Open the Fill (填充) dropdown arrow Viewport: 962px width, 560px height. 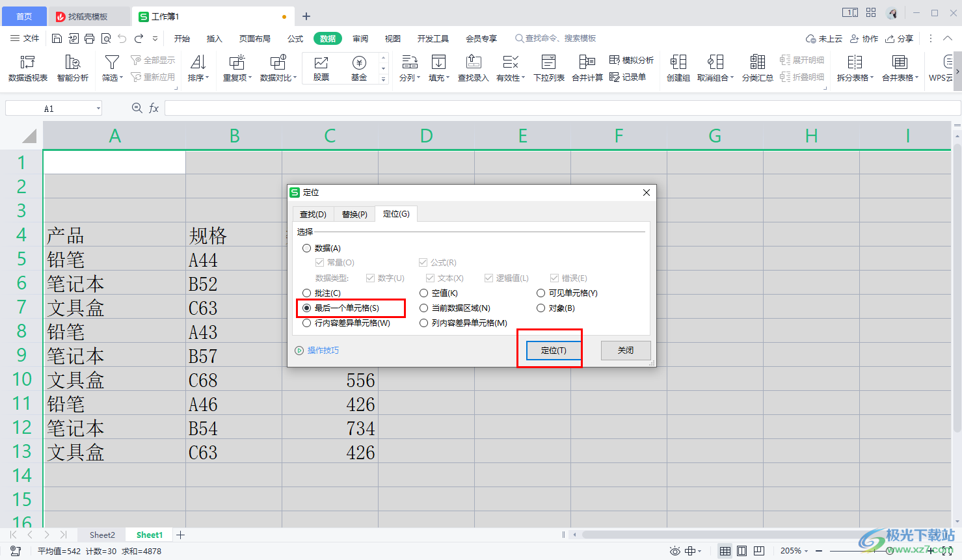tap(448, 78)
